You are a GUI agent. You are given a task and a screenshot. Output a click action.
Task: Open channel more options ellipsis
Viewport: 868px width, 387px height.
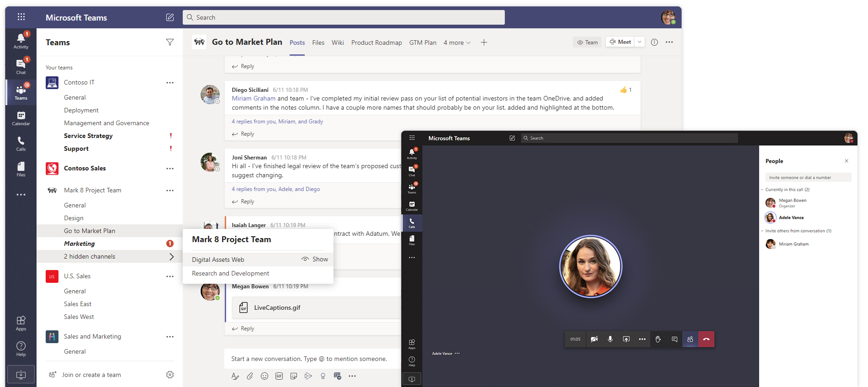tap(669, 42)
